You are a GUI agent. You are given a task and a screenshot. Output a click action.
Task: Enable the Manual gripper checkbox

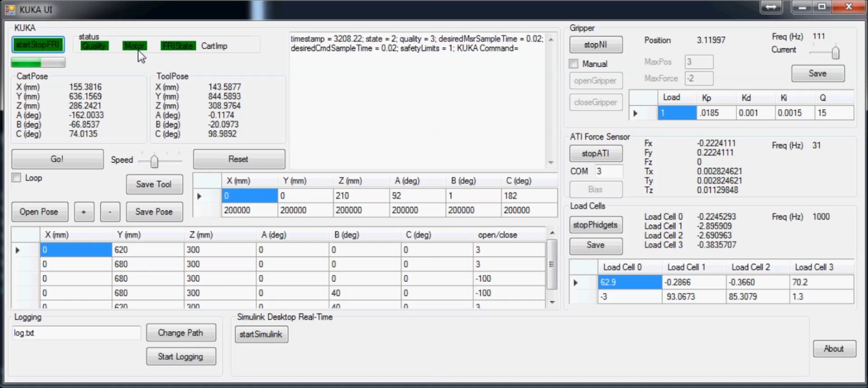click(574, 64)
